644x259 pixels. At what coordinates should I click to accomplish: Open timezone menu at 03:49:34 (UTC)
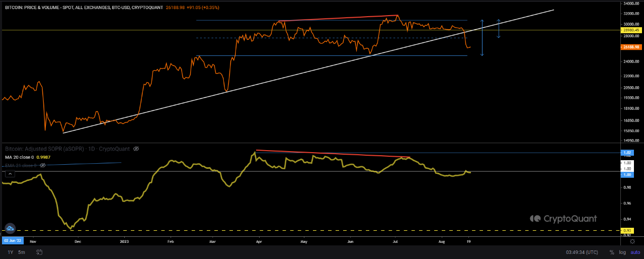pyautogui.click(x=581, y=252)
